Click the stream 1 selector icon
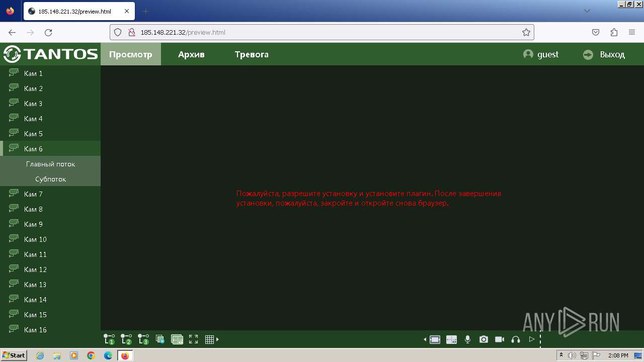The width and height of the screenshot is (644, 362). click(x=109, y=339)
